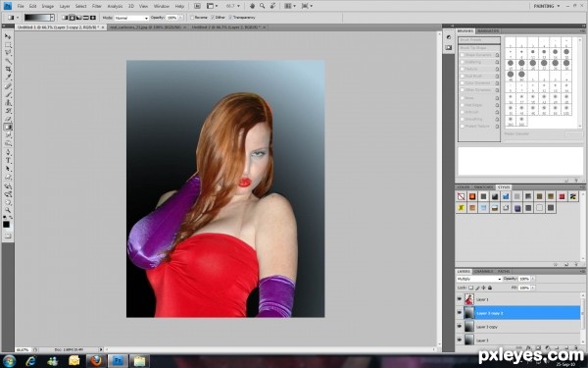The height and width of the screenshot is (368, 588).
Task: Open Internet Explorer from the taskbar
Action: 30,361
